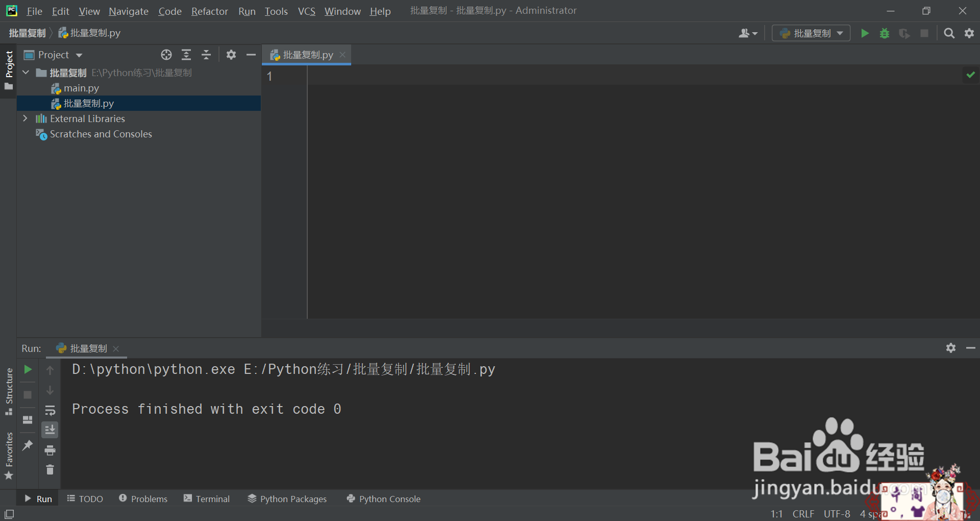Viewport: 980px width, 521px height.
Task: Open Python Packages tool window
Action: [287, 499]
